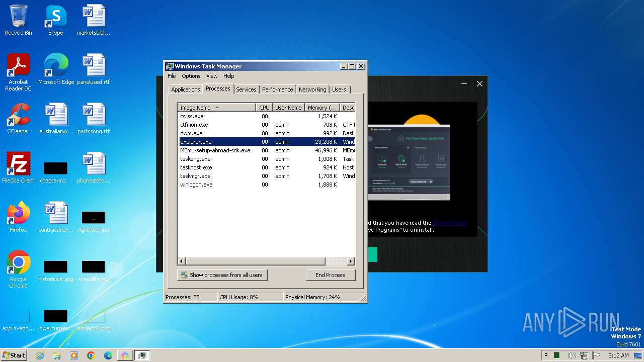The image size is (644, 362).
Task: Open the Recycle Bin desktop icon
Action: [x=18, y=20]
